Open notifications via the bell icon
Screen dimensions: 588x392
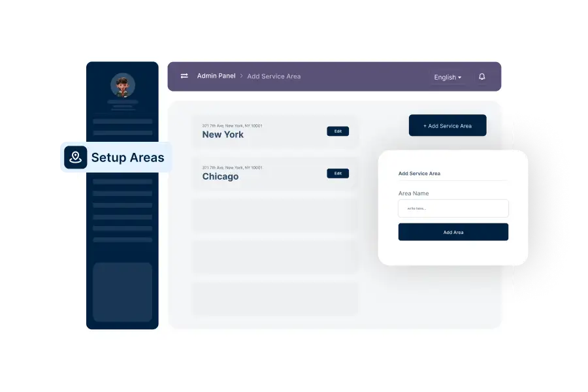[482, 76]
